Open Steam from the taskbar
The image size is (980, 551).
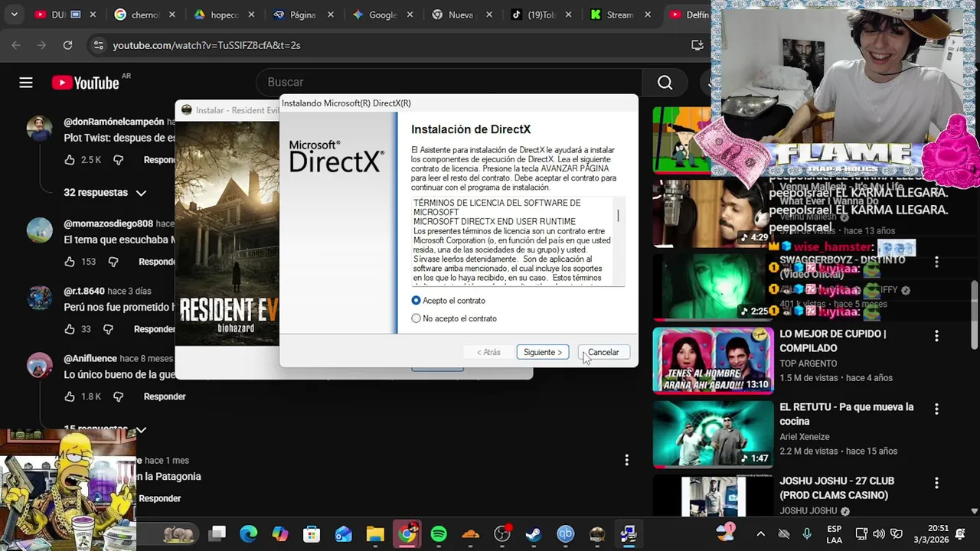coord(534,533)
